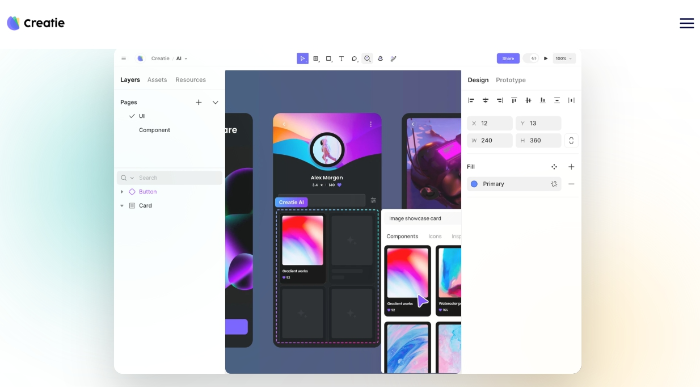The image size is (700, 387).
Task: Activate the magnifier search tool
Action: click(x=367, y=58)
